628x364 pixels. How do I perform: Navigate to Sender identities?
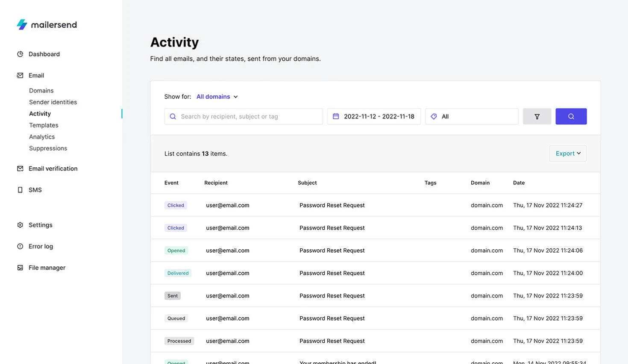pos(53,102)
